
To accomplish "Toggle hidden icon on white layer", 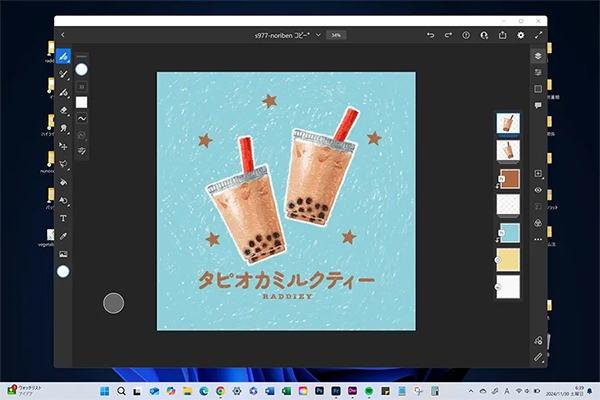I will point(498,287).
